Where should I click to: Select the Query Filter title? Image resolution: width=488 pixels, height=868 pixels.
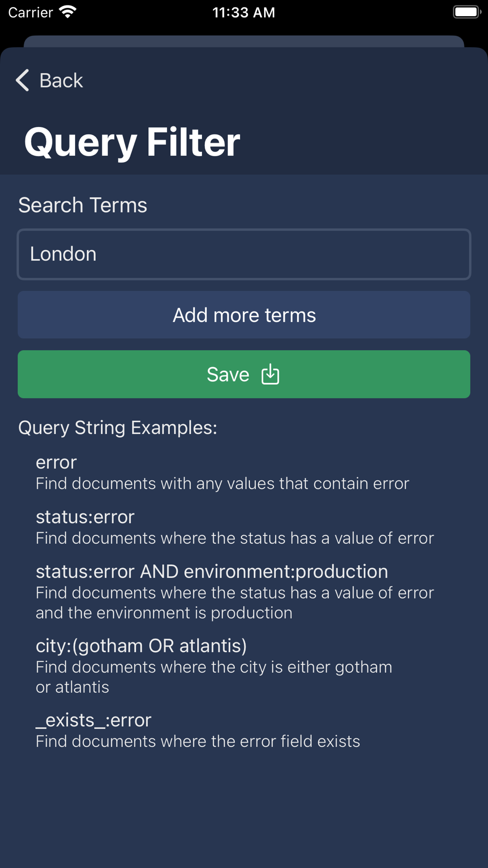click(132, 142)
